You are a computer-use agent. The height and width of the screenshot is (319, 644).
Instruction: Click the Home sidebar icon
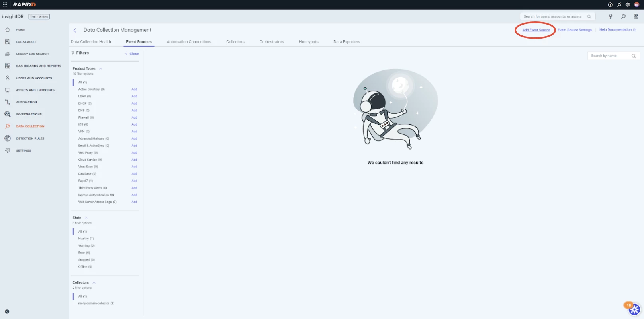click(x=7, y=30)
